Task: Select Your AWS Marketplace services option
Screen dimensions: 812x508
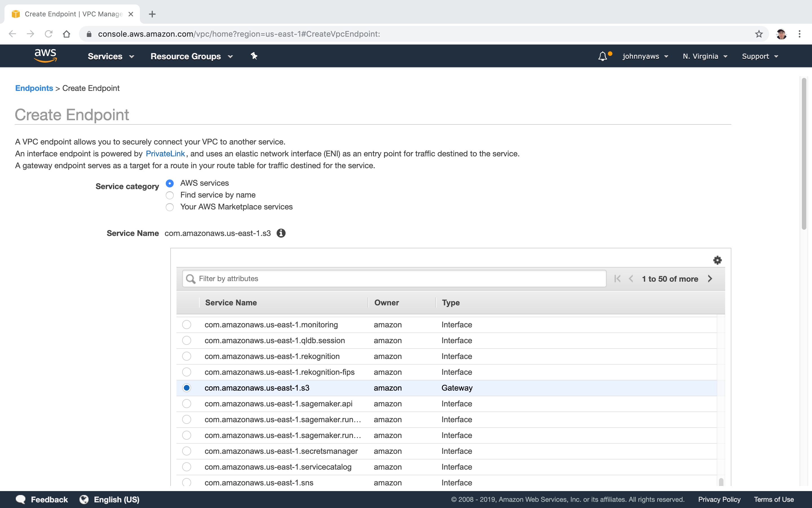Action: click(x=170, y=207)
